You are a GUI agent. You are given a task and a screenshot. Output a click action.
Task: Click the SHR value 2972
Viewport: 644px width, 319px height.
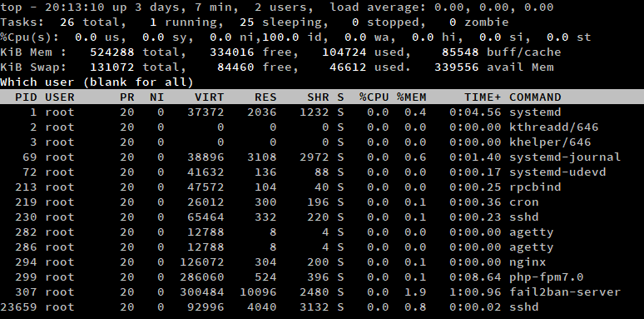pos(315,157)
